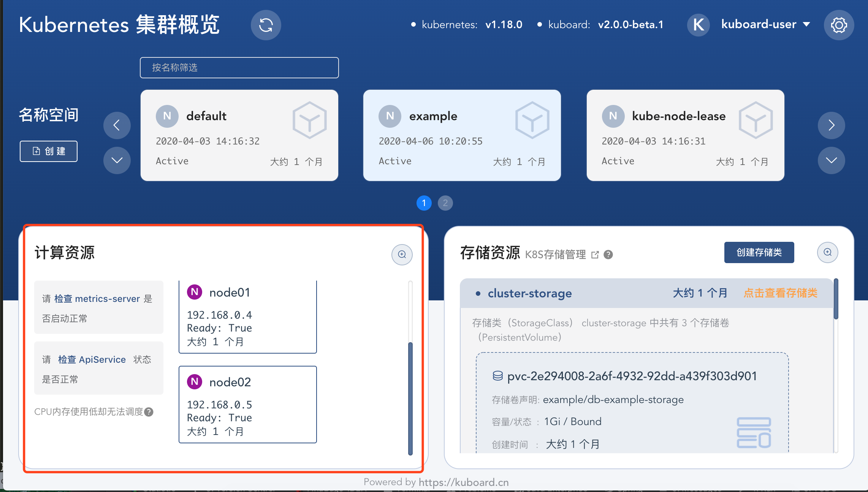Select the highlighted page 1 pagination dot
The height and width of the screenshot is (492, 868).
click(424, 203)
